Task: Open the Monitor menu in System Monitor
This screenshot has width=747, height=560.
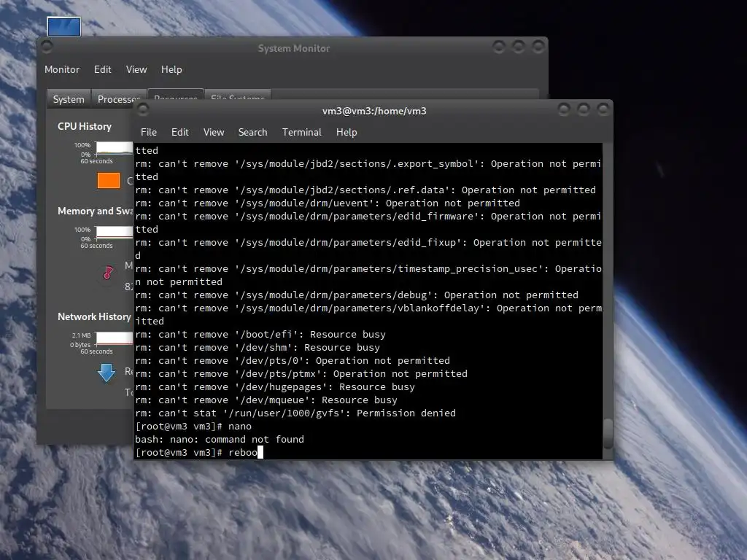Action: click(x=62, y=69)
